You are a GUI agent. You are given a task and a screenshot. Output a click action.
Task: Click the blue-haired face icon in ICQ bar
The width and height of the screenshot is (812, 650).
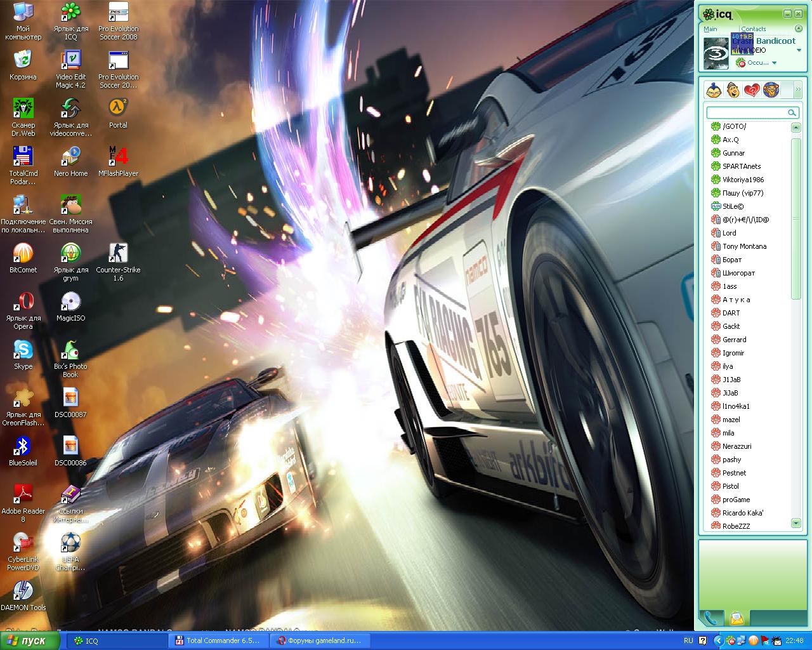click(x=714, y=90)
